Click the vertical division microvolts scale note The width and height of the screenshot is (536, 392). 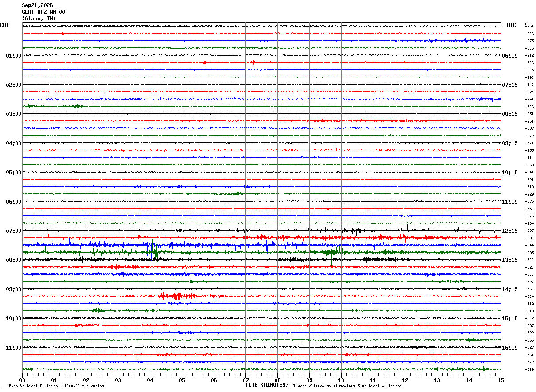point(56,386)
